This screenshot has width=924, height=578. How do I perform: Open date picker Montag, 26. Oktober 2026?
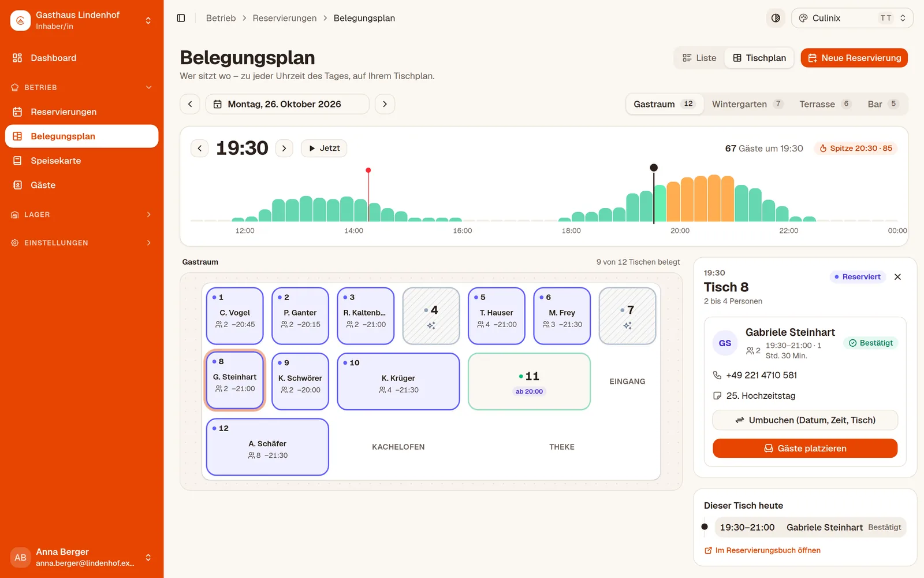(x=287, y=104)
